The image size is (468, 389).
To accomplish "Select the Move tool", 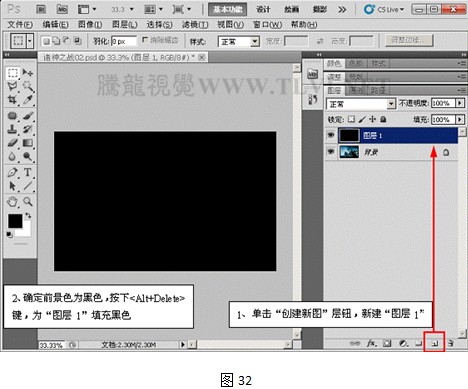I will tap(28, 73).
